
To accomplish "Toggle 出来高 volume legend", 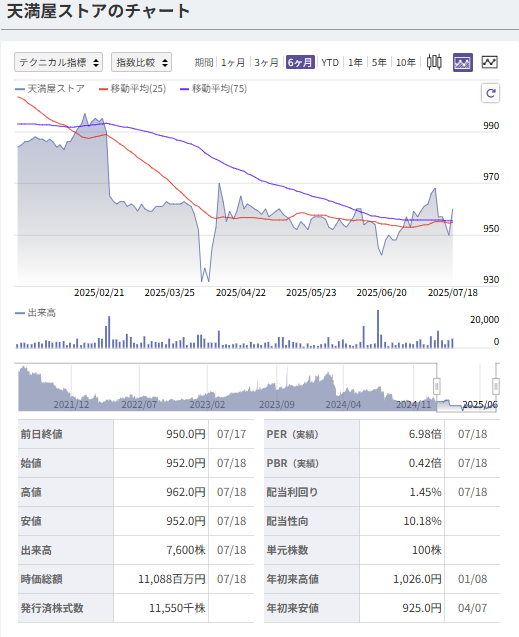I will click(x=35, y=313).
